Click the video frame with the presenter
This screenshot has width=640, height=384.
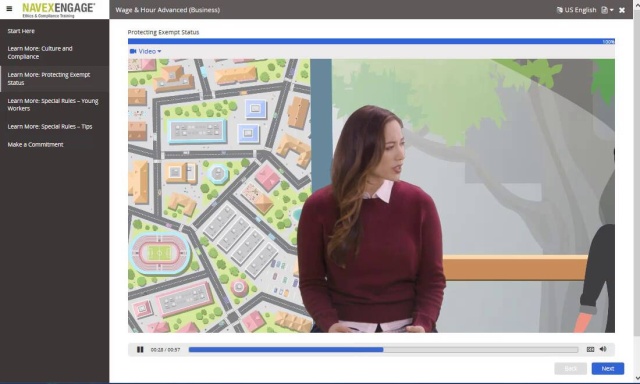371,196
